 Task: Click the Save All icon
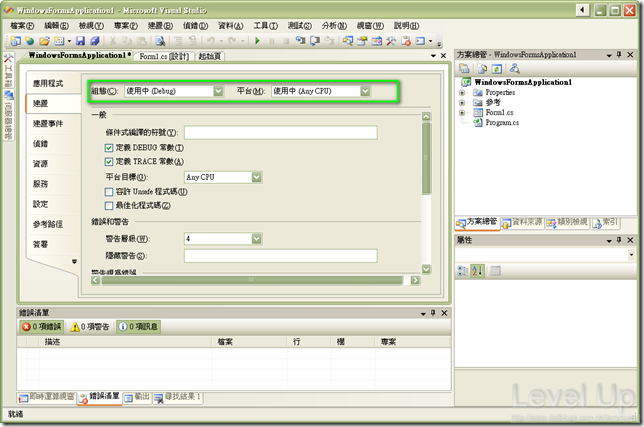coord(95,41)
